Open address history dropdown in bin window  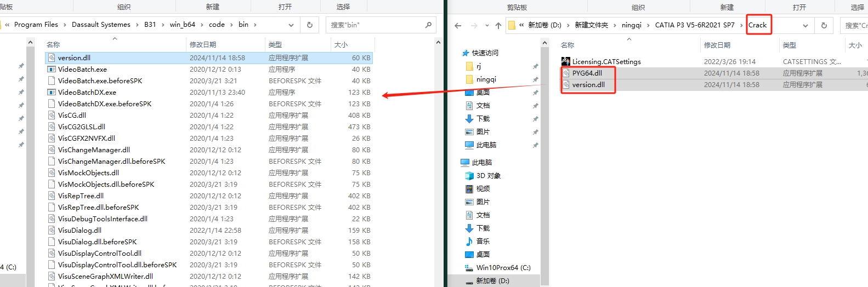click(291, 25)
